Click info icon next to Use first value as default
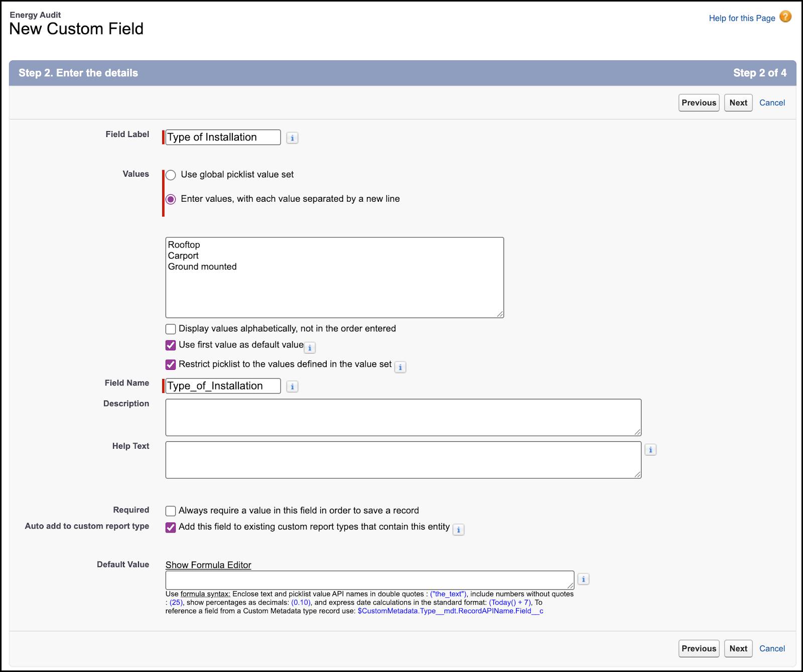Screen dimensions: 803x672 pyautogui.click(x=310, y=347)
